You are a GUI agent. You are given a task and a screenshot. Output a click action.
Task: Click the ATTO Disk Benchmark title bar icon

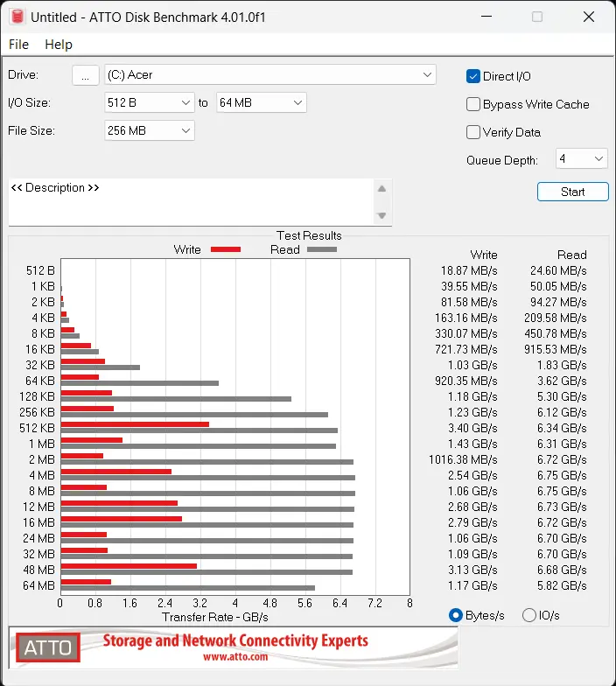17,17
